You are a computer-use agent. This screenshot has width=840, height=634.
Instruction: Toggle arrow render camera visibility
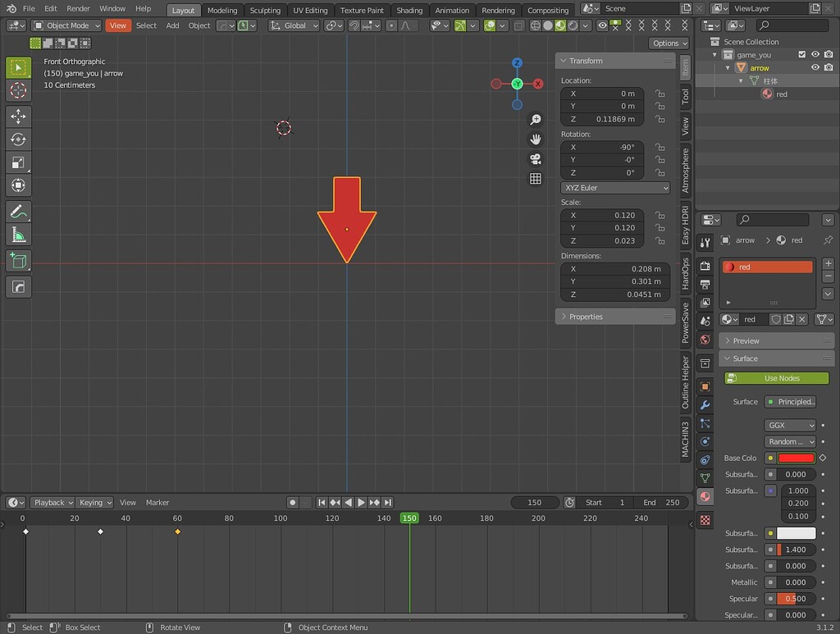coord(829,67)
